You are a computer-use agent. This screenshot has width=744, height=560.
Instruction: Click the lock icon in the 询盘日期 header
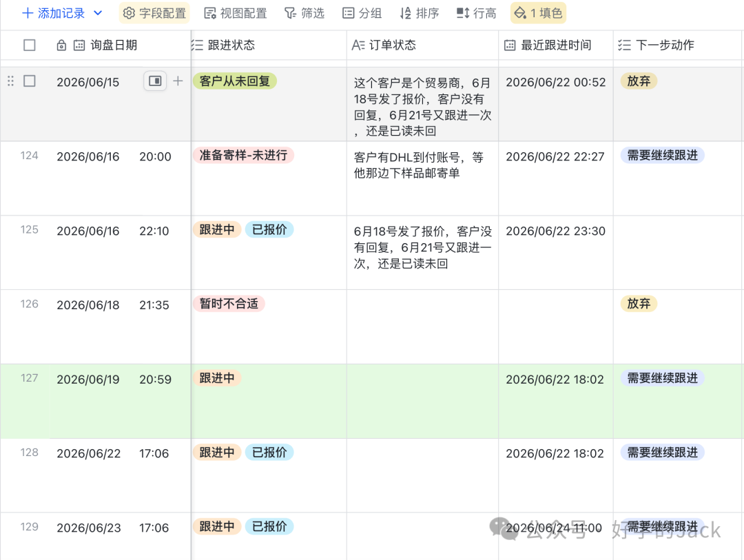[61, 45]
